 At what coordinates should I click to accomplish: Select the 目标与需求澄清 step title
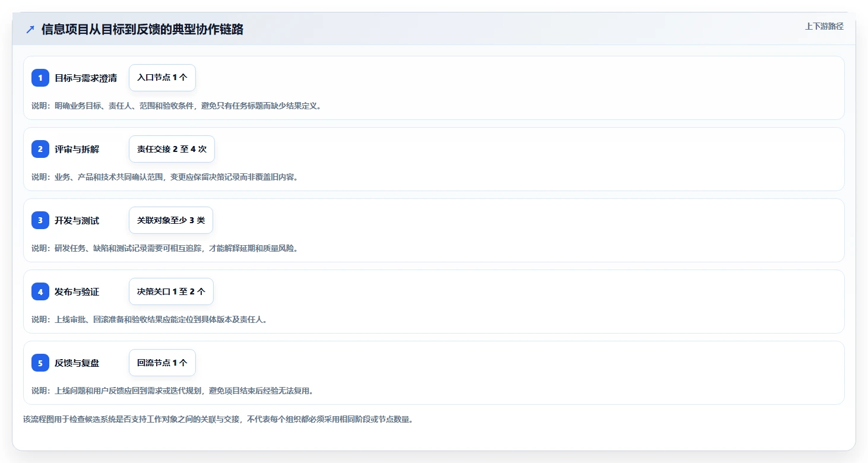(85, 78)
